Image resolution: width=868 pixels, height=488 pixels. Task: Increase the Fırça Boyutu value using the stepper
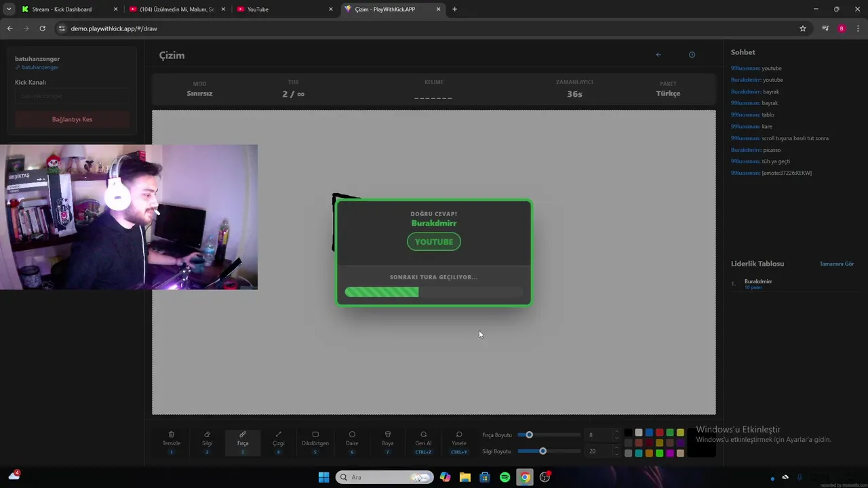[x=616, y=432]
